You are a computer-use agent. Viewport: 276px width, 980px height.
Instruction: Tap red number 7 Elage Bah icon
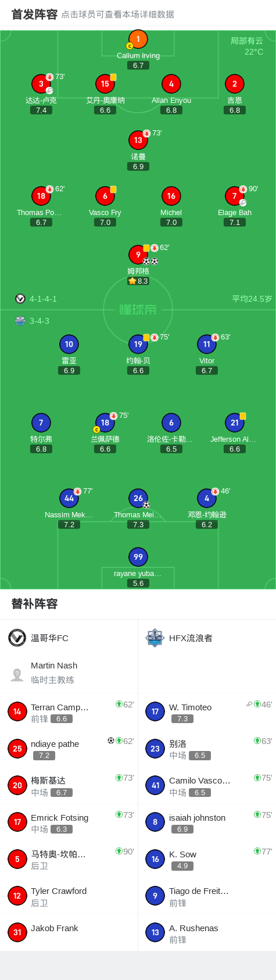[x=234, y=196]
